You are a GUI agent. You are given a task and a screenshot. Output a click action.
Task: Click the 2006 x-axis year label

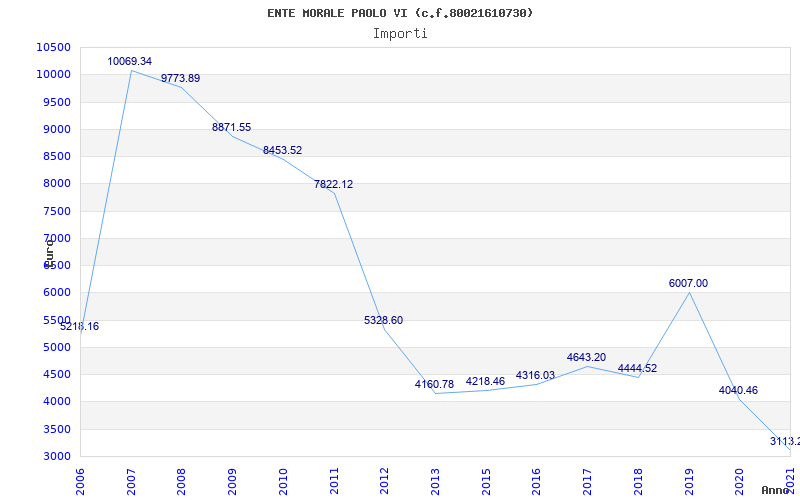80,482
